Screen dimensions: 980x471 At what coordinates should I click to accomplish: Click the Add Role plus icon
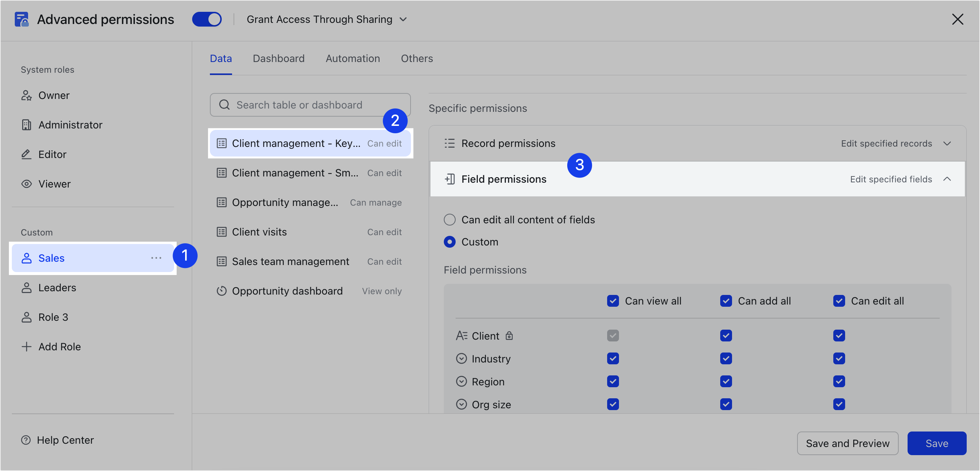coord(26,347)
